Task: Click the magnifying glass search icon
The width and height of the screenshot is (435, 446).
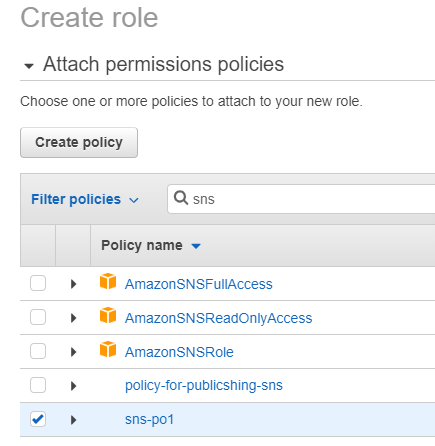Action: [x=181, y=198]
